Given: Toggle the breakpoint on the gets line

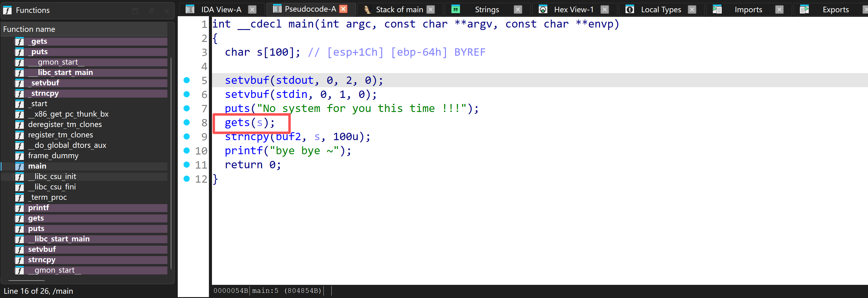Looking at the screenshot, I should coord(187,122).
